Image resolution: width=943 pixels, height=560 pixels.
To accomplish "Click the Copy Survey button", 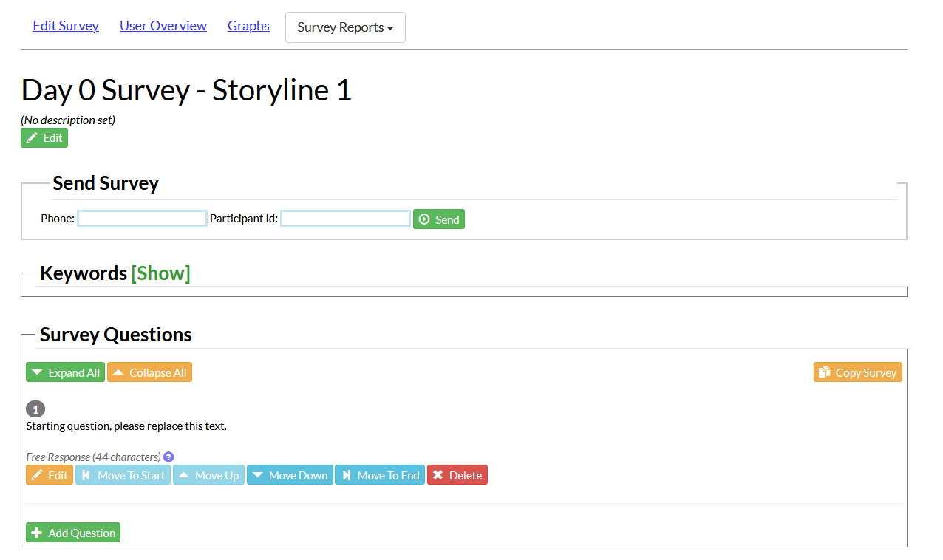I will (x=858, y=372).
